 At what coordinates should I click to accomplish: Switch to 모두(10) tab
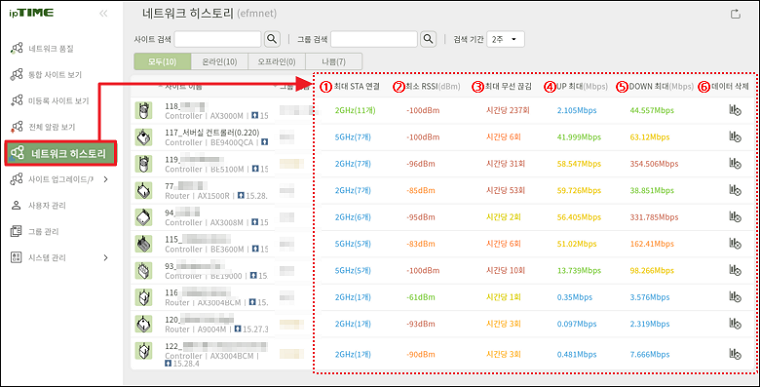pos(162,62)
